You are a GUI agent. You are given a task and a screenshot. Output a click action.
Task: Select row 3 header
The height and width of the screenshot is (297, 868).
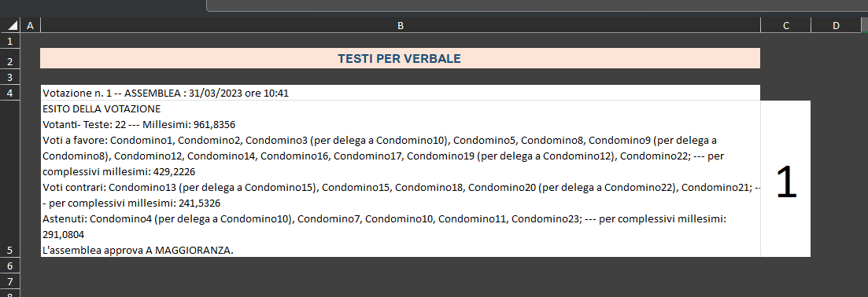(10, 77)
